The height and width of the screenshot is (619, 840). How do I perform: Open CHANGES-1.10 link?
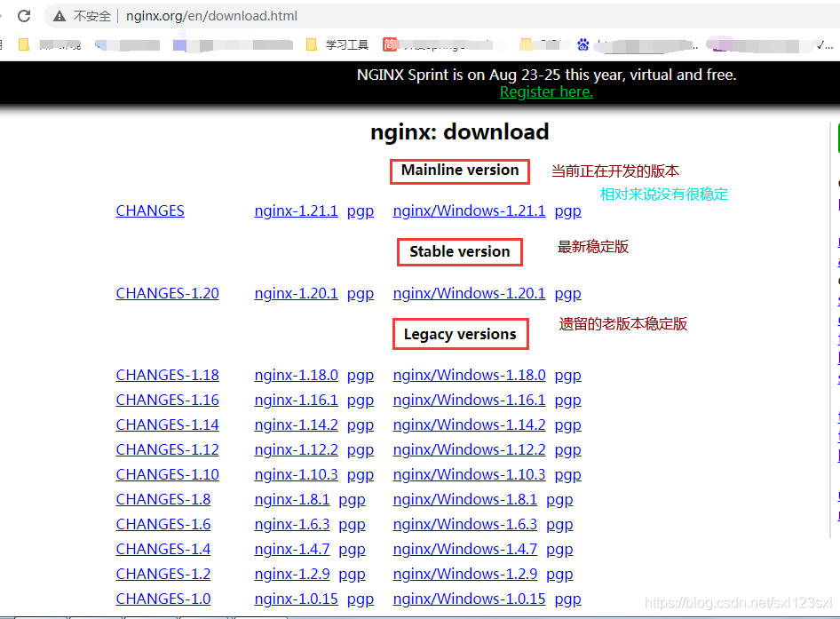(167, 475)
